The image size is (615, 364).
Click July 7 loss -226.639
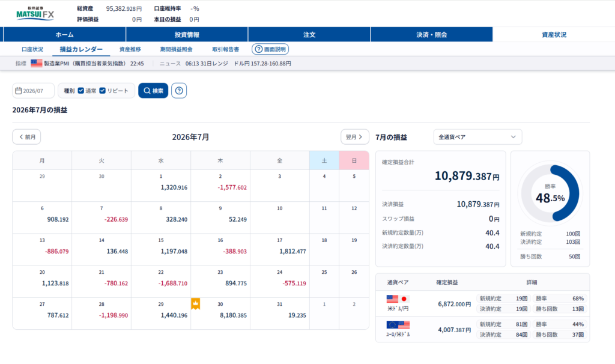116,219
